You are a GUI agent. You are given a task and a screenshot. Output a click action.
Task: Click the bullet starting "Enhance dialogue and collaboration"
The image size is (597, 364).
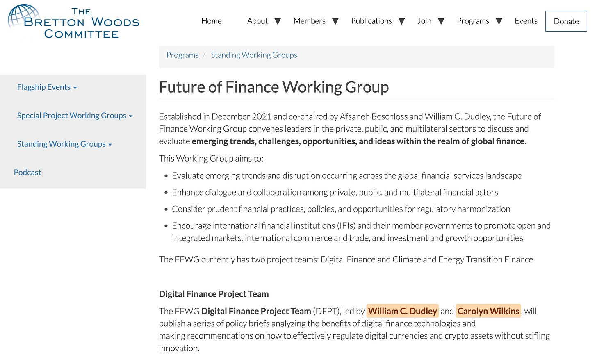(335, 192)
